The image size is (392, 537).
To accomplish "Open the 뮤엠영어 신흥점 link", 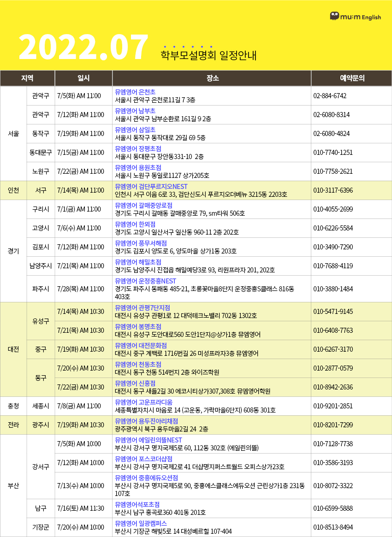I will pyautogui.click(x=135, y=383).
